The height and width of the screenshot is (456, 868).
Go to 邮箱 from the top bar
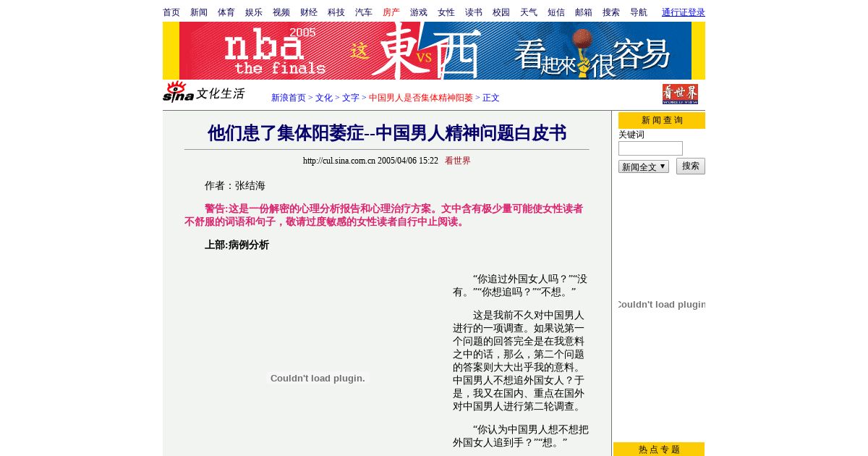pos(584,12)
